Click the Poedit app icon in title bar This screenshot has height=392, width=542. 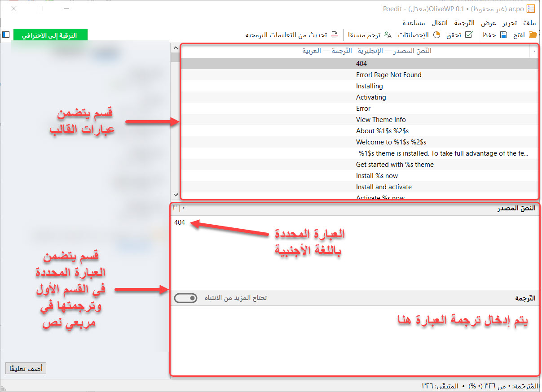tap(531, 9)
